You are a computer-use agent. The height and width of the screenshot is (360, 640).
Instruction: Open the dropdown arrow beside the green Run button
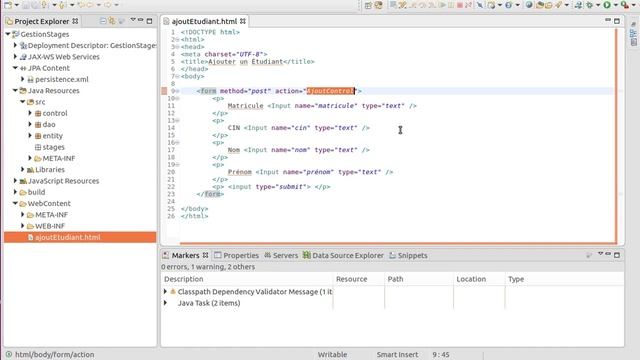615,5
